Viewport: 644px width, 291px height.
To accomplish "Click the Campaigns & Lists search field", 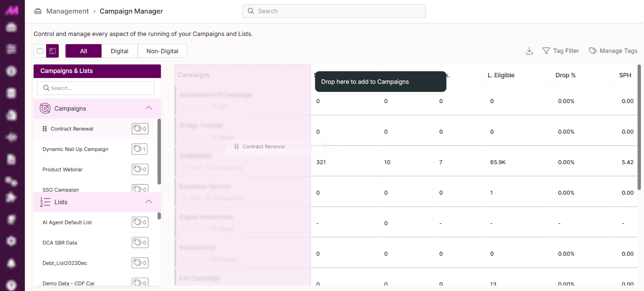I will point(95,88).
